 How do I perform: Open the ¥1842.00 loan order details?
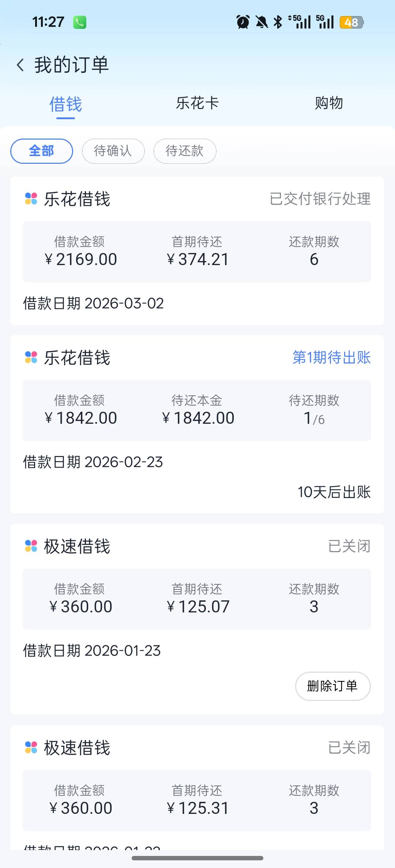tap(197, 410)
